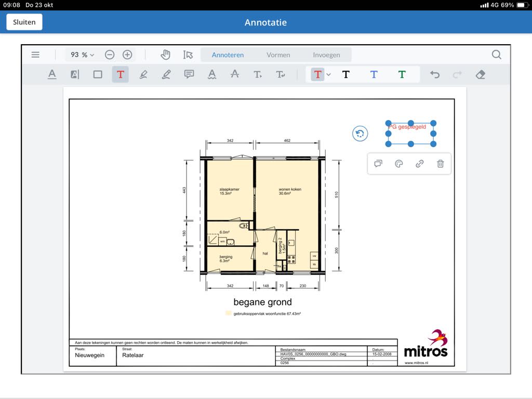The width and height of the screenshot is (532, 399).
Task: Choose the green text style preset
Action: tap(402, 74)
